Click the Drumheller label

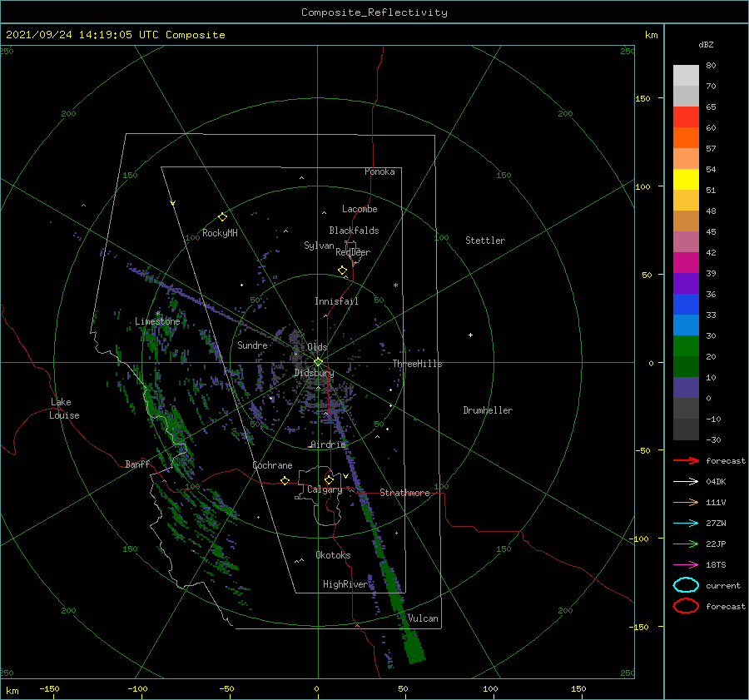(488, 410)
